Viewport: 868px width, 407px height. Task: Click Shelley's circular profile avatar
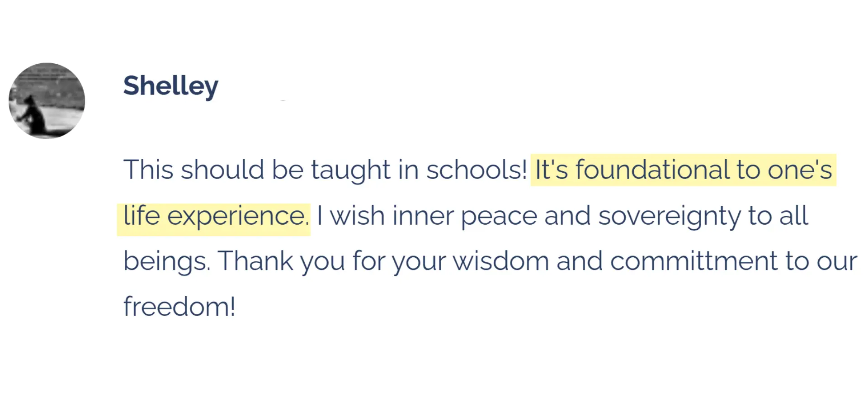47,100
